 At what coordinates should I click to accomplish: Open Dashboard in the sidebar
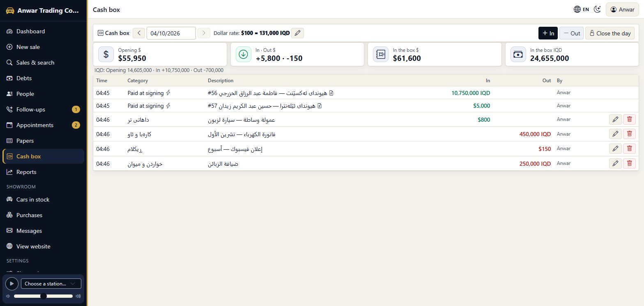click(44, 31)
